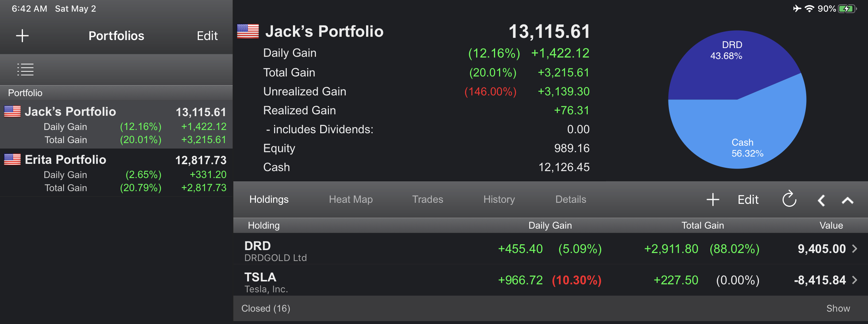Image resolution: width=868 pixels, height=324 pixels.
Task: Collapse the panel with up chevron
Action: click(847, 200)
